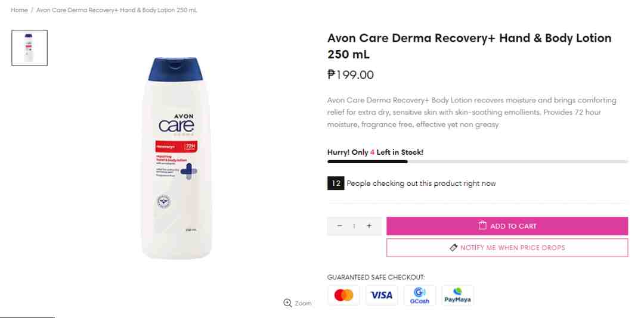Go to Home breadcrumb link
The height and width of the screenshot is (318, 644).
click(x=19, y=10)
